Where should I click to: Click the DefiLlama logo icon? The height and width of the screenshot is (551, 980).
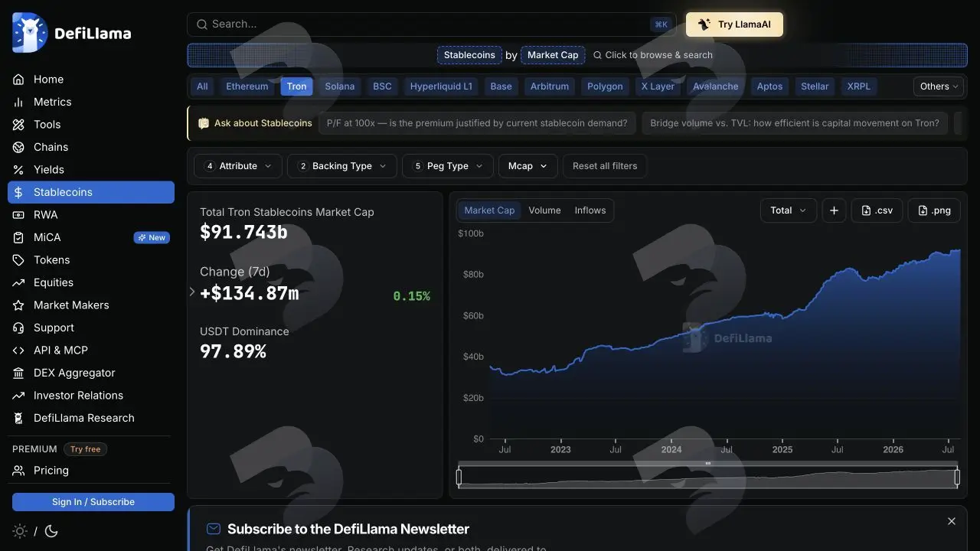30,33
